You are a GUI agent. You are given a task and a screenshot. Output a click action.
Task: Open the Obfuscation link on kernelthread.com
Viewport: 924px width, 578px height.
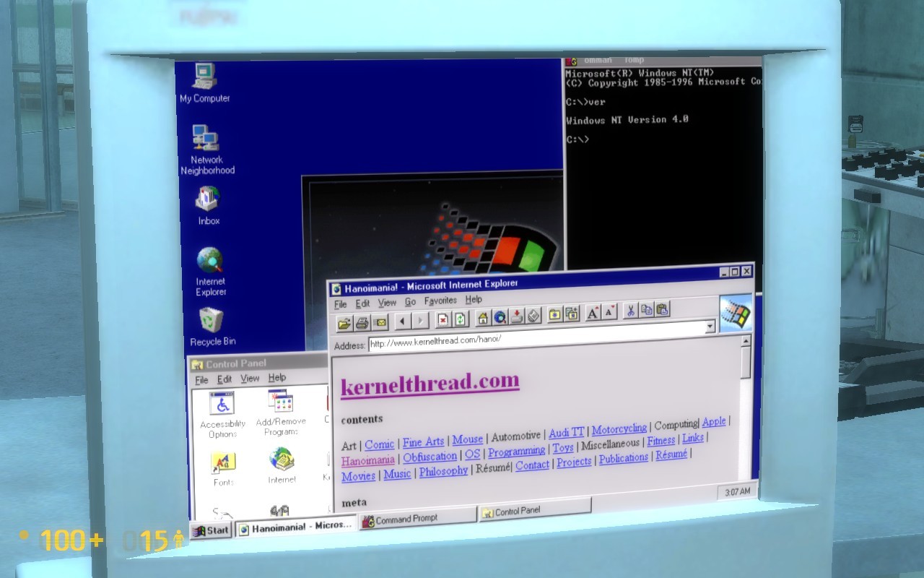click(430, 457)
